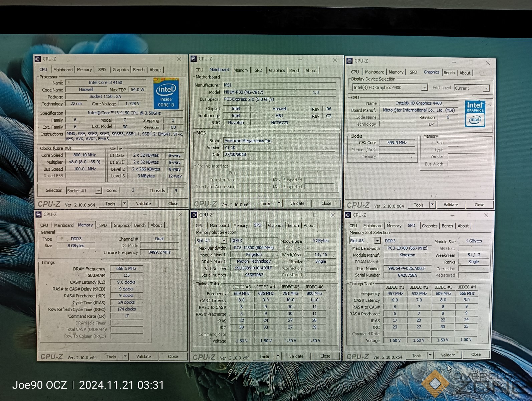Click CPU-Z title icon of the Slot #1 window
This screenshot has width=532, height=401.
pyautogui.click(x=194, y=215)
